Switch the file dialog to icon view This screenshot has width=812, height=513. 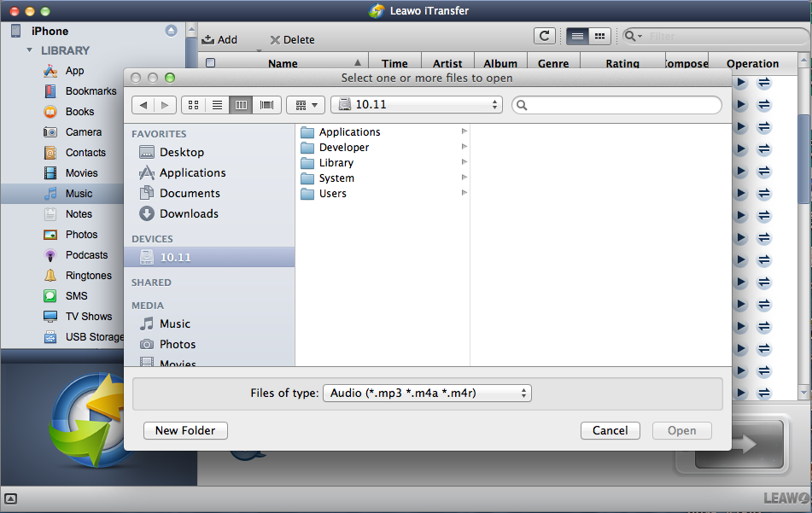[193, 105]
